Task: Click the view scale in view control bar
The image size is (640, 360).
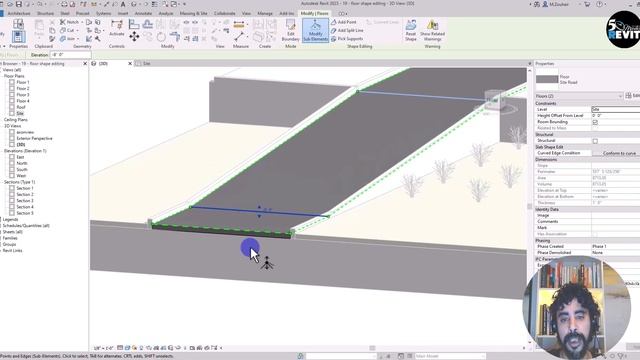Action: [x=104, y=348]
